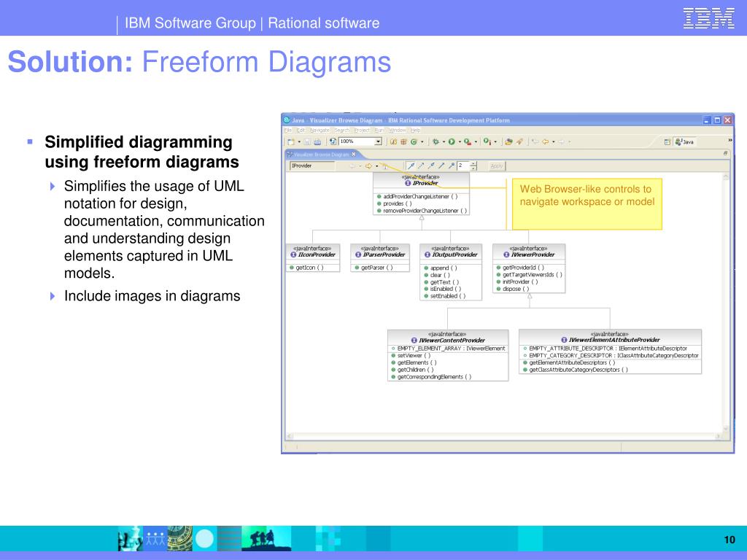
Task: Click the Last Edit Location arrow icon
Action: (535, 141)
